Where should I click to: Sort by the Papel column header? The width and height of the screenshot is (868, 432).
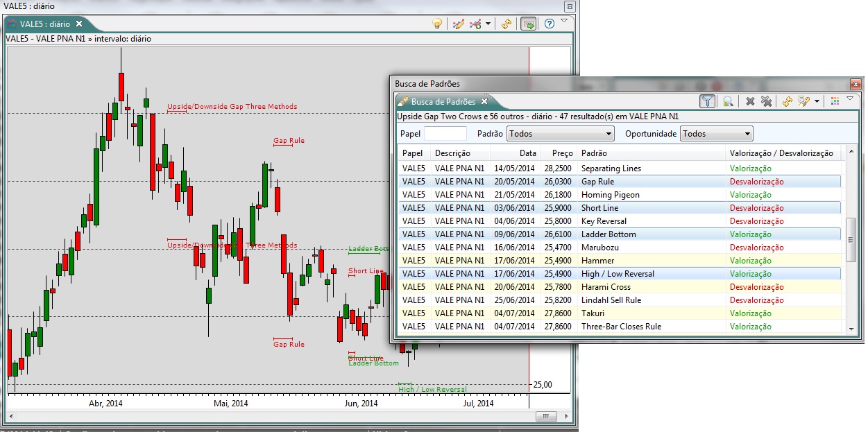coord(414,153)
